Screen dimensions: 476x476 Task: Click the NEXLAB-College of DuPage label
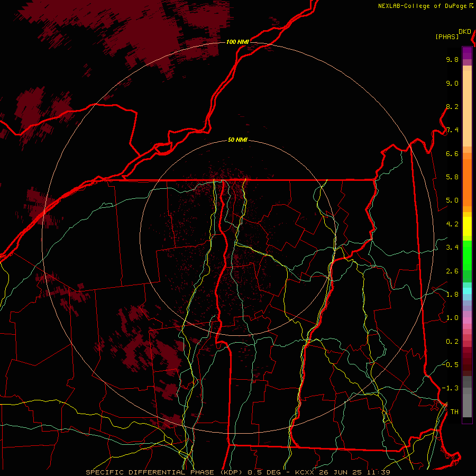423,6
